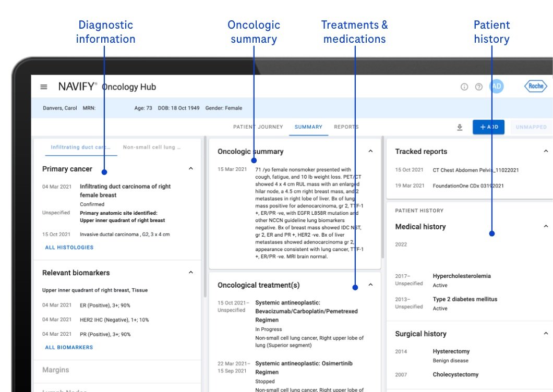Switch to the Patient Journey tab
The image size is (553, 392).
[x=258, y=127]
